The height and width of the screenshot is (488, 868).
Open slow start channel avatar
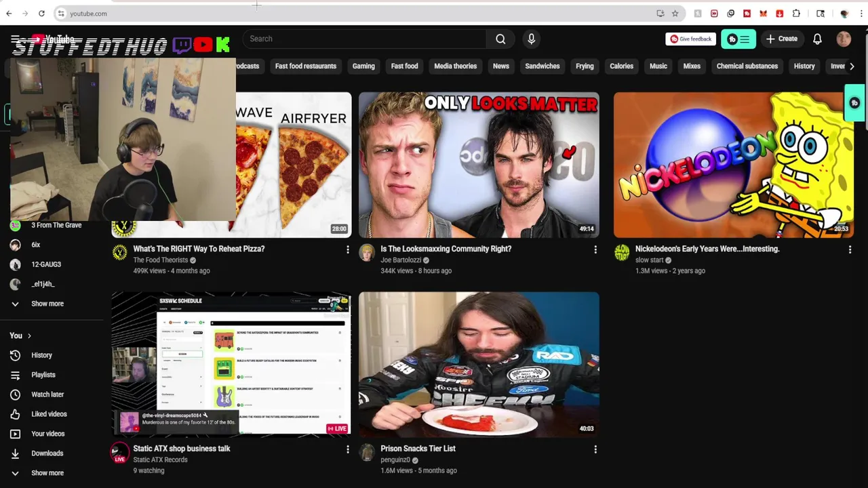point(622,253)
